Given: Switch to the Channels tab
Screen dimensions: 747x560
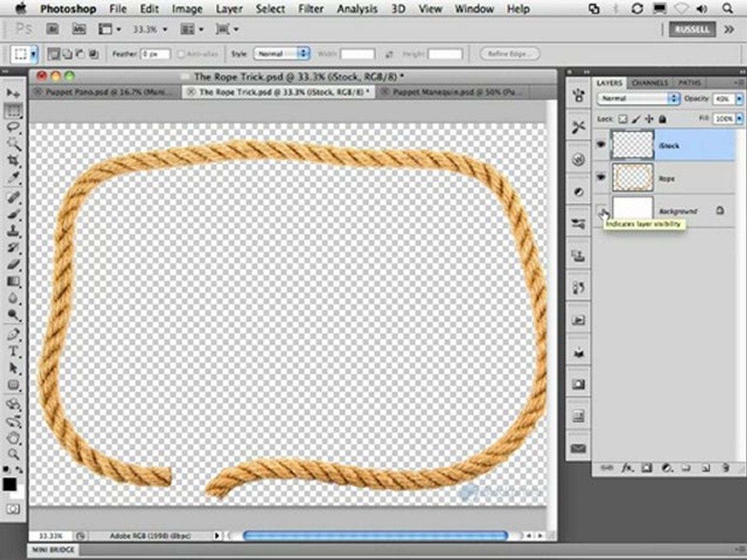Looking at the screenshot, I should (650, 83).
